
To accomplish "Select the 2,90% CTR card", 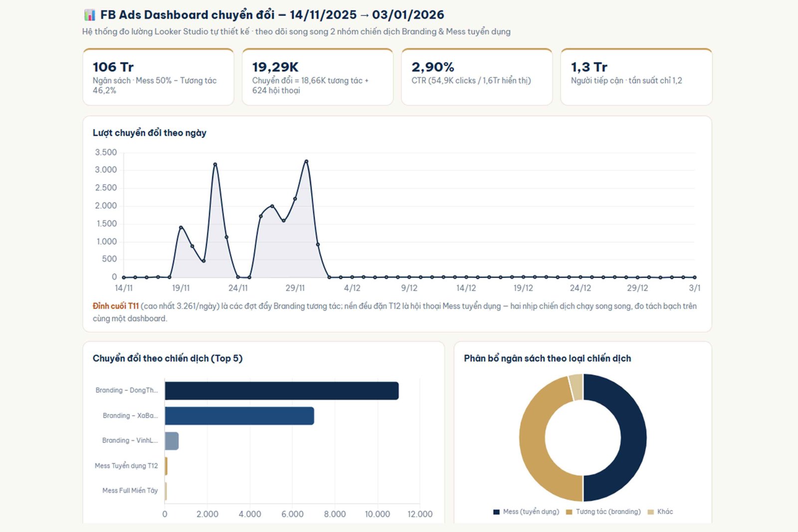I will 477,77.
